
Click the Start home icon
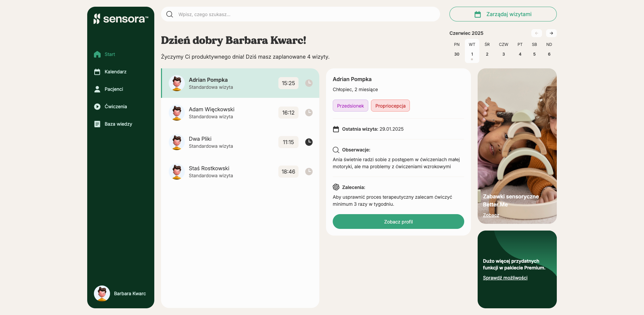pyautogui.click(x=97, y=54)
